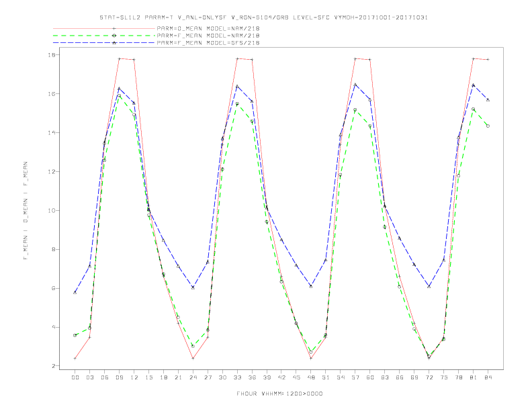
Task: Click x-axis tick label 60
Action: coord(370,377)
